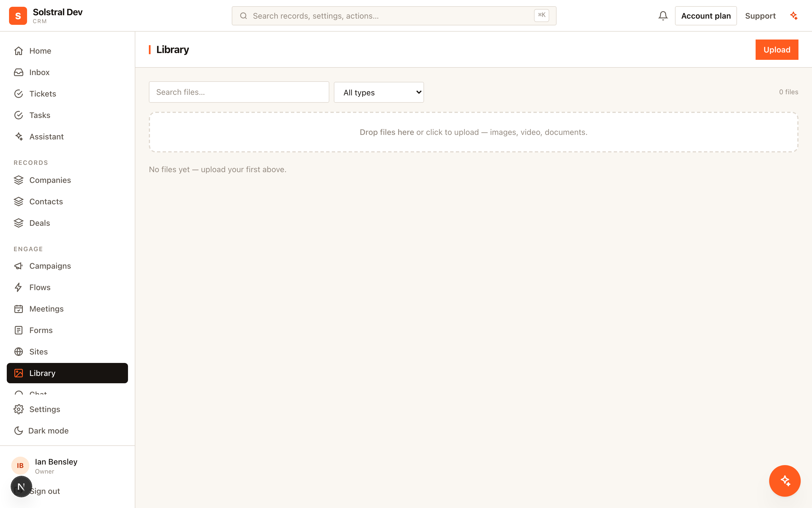Click the "No files yet" message
The height and width of the screenshot is (508, 812).
click(217, 169)
